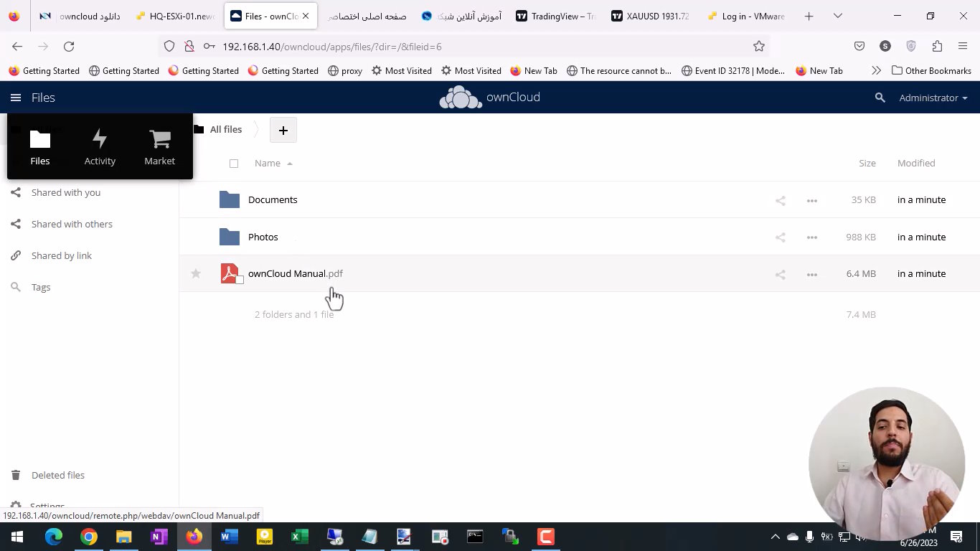Screen dimensions: 980x551
Task: Expand the Administrator user dropdown
Action: pos(933,98)
